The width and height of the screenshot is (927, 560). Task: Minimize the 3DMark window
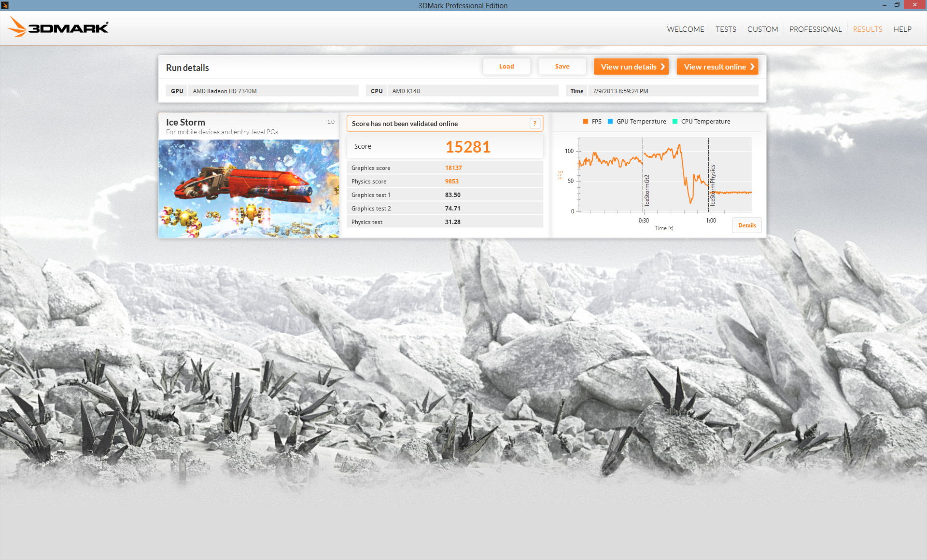(x=884, y=5)
